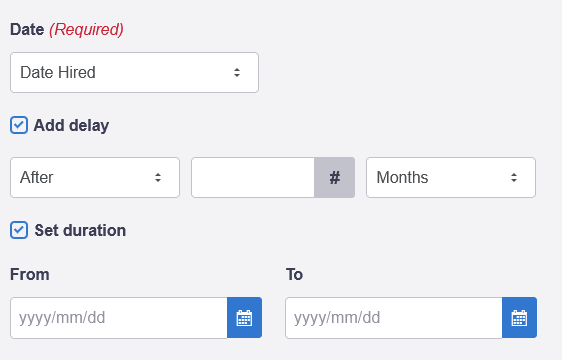The height and width of the screenshot is (360, 562).
Task: Choose a unit from Months dropdown
Action: 451,177
